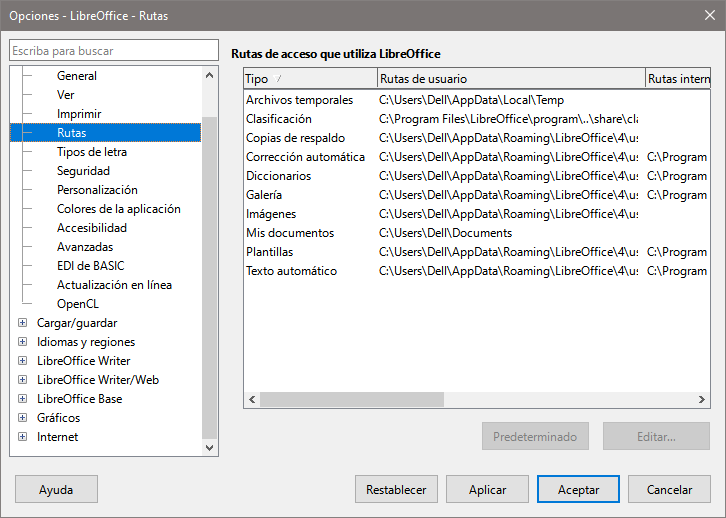Open Tipos de letra settings
Image resolution: width=726 pixels, height=518 pixels.
92,152
